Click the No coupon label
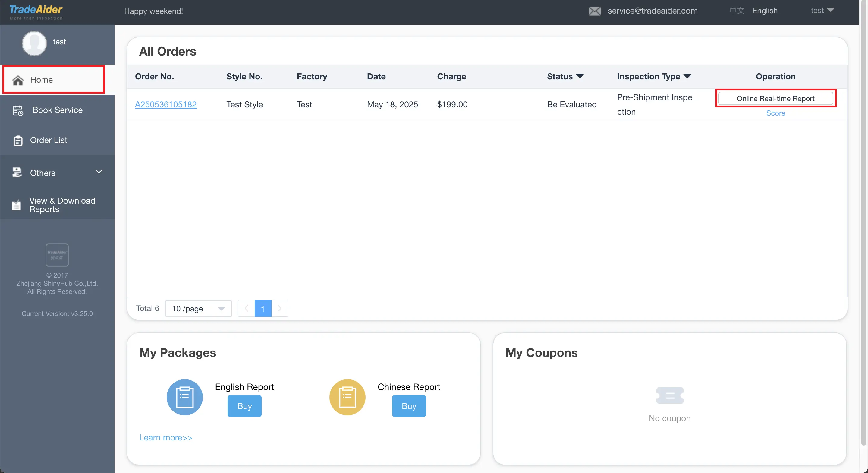This screenshot has width=868, height=473. tap(670, 418)
